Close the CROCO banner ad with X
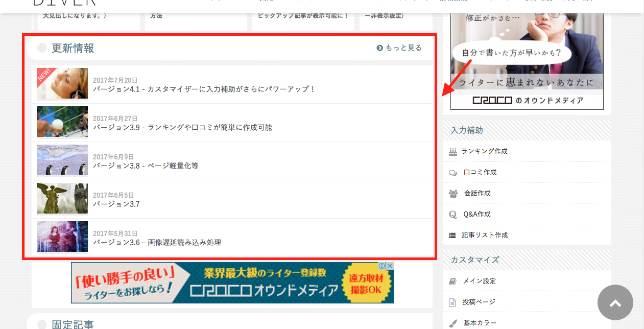The height and width of the screenshot is (329, 644). click(390, 266)
